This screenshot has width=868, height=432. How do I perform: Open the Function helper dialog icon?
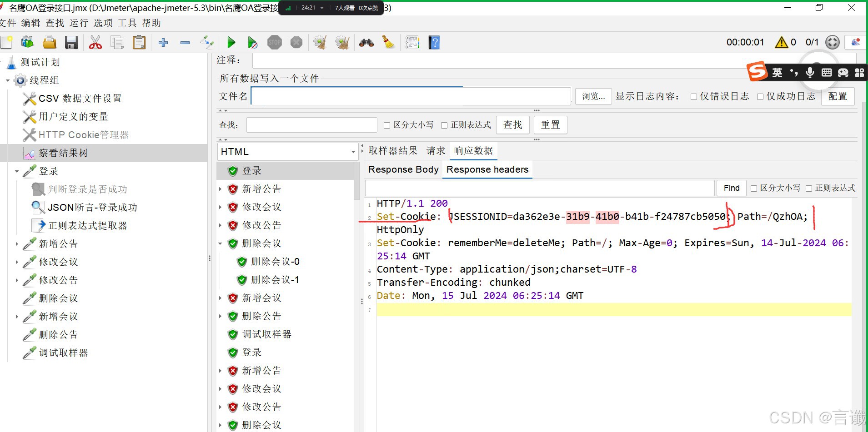coord(412,43)
